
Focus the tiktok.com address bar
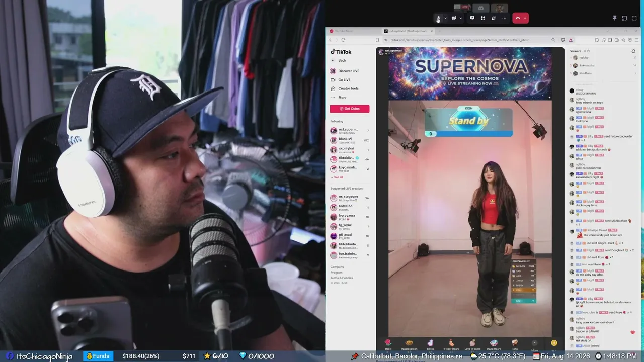(468, 40)
